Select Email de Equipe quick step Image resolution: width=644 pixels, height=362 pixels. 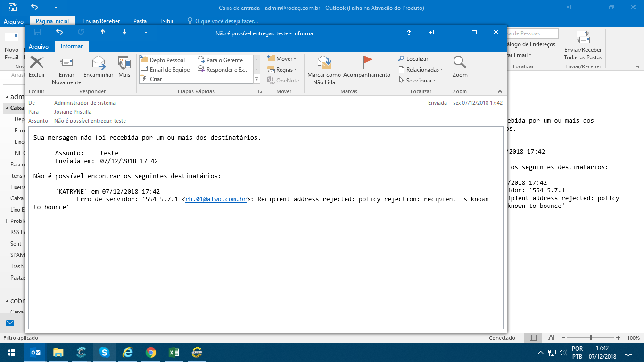click(x=169, y=69)
